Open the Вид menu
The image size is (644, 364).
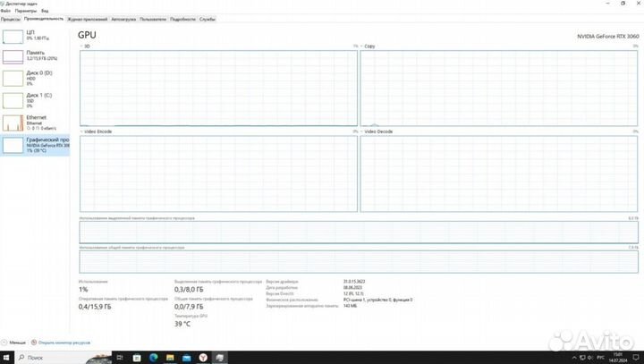tap(45, 11)
